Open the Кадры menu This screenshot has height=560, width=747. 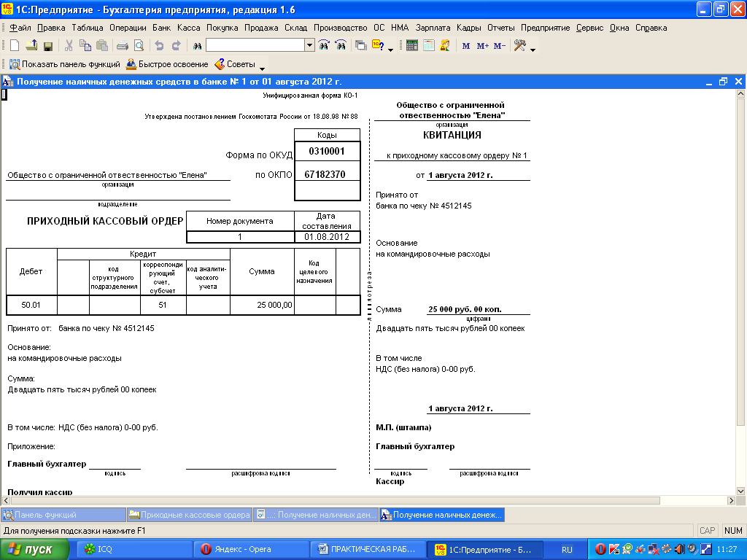click(x=469, y=28)
